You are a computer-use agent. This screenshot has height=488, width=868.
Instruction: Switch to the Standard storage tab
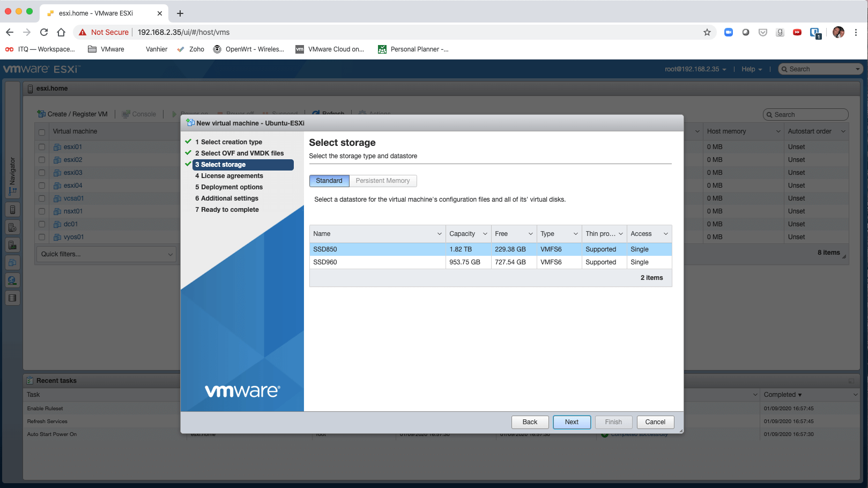click(329, 181)
